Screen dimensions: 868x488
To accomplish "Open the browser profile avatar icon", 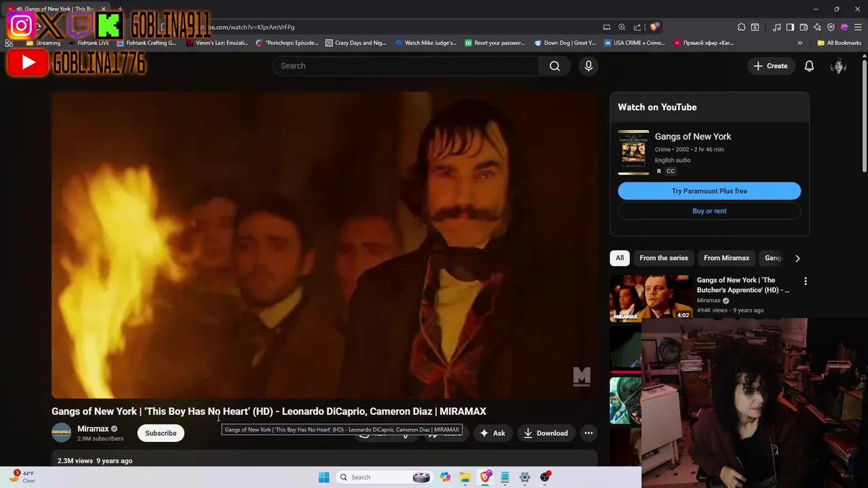I will pos(844,27).
